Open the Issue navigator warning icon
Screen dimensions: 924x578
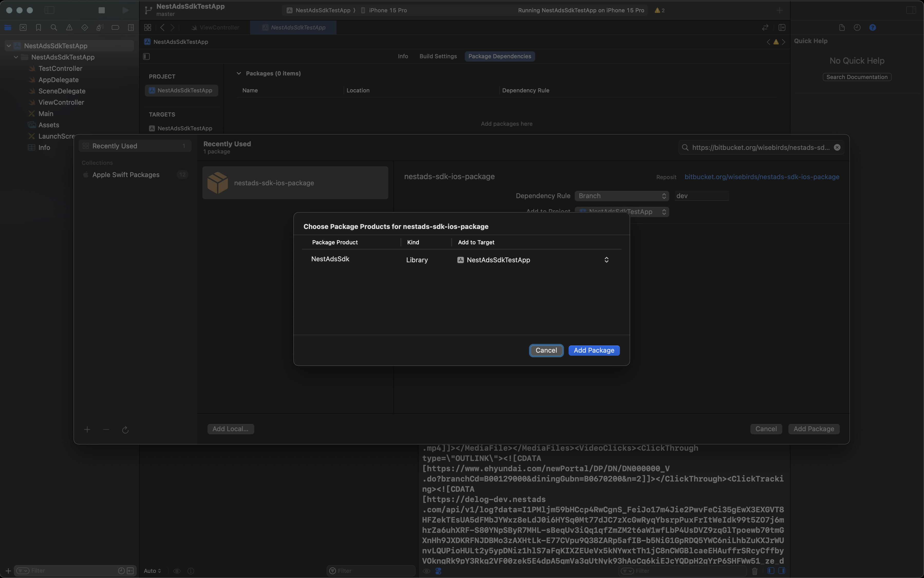(x=69, y=27)
